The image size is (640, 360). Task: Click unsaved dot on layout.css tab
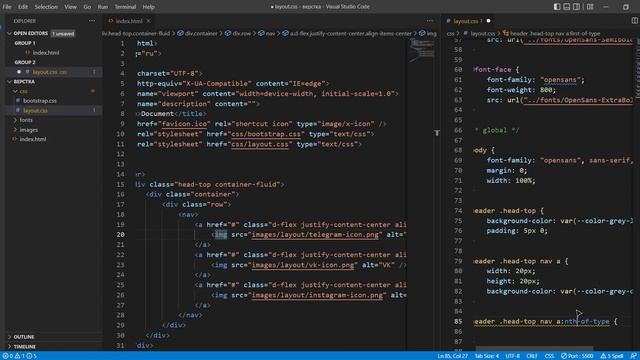(488, 21)
